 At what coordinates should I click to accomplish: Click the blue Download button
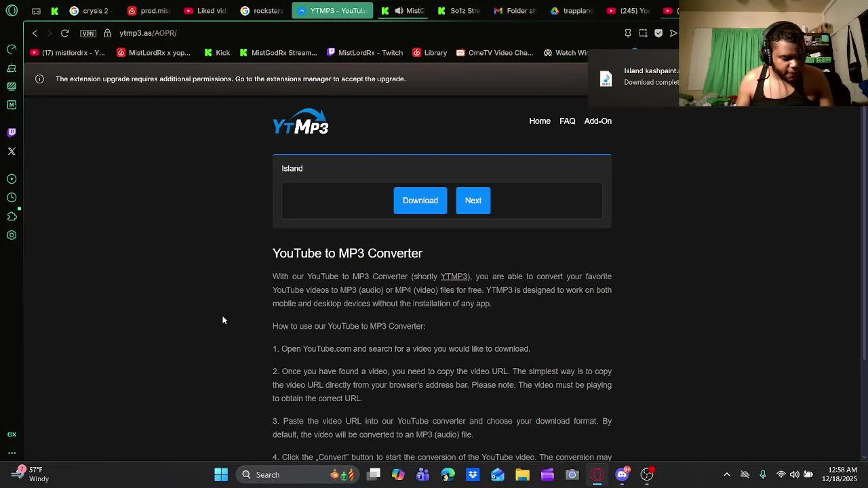pos(420,201)
